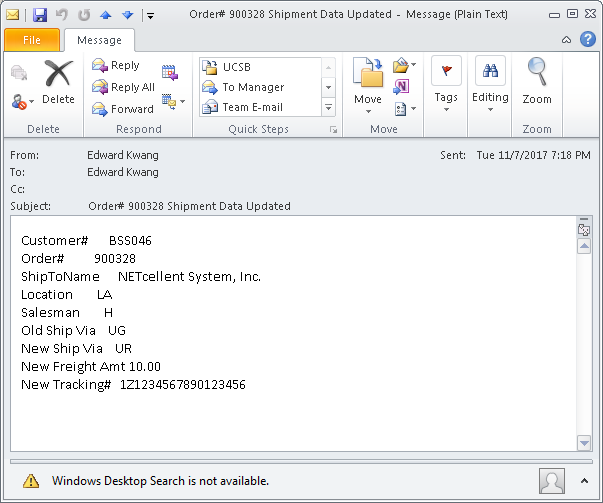Click the Reply with Meeting icon
Screen dimensions: 603x503
tap(170, 72)
